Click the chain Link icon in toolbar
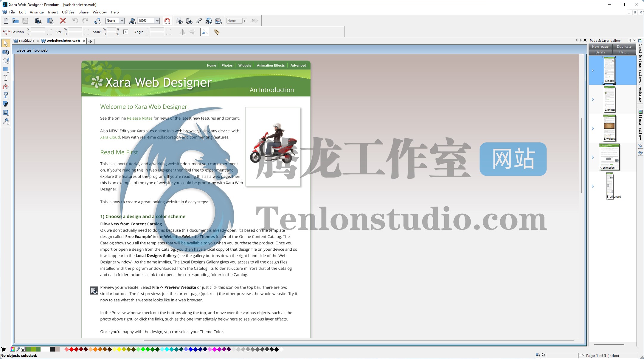Viewport: 644px width, 359px height. pos(199,21)
